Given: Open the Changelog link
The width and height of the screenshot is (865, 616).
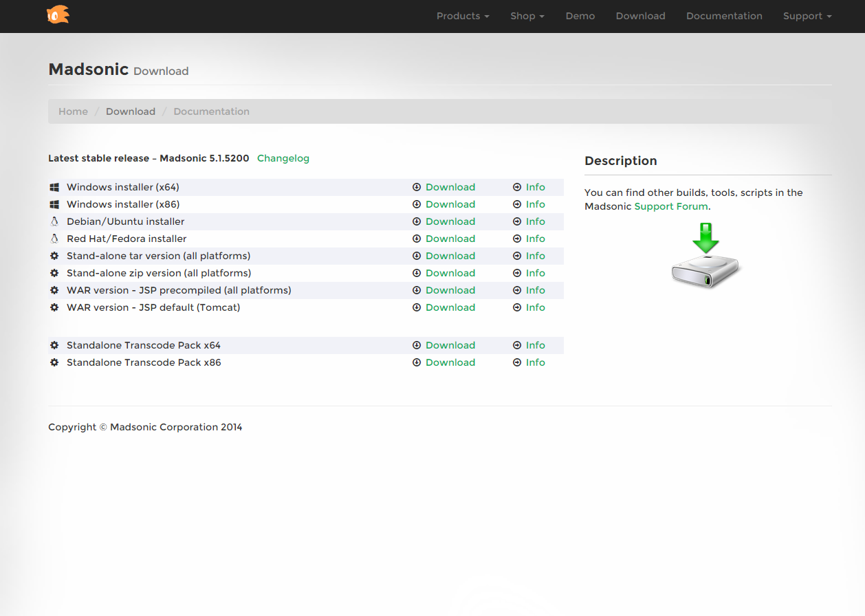Looking at the screenshot, I should point(283,158).
